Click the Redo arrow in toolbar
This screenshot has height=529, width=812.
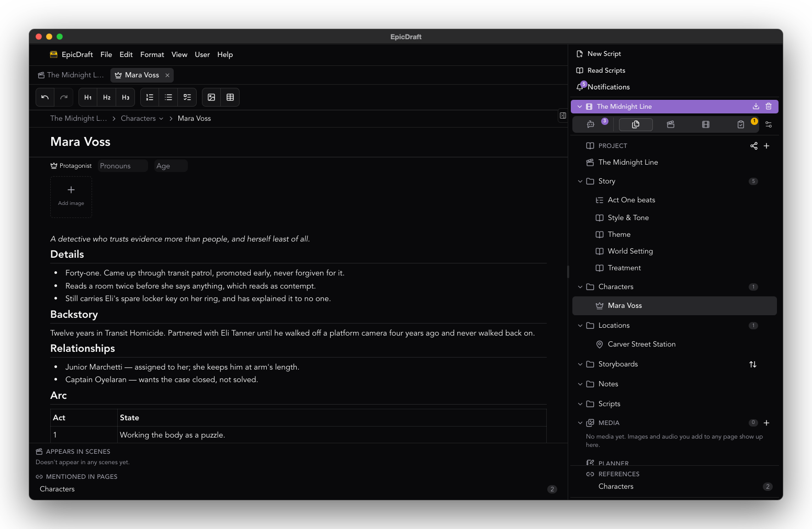(x=64, y=97)
